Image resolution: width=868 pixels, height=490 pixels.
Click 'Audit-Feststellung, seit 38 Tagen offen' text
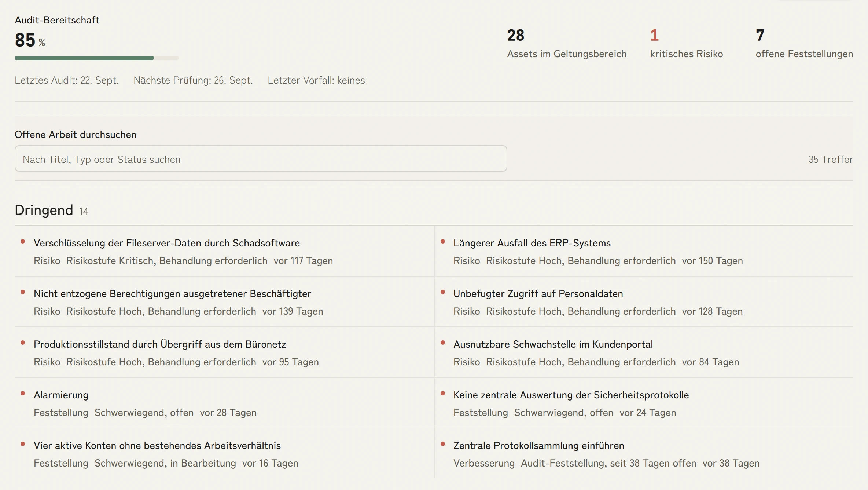(x=608, y=463)
